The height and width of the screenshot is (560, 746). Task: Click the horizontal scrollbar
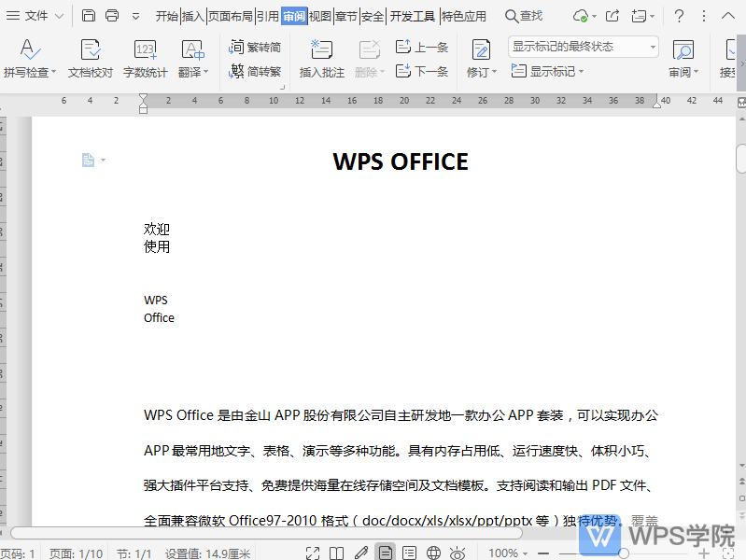point(266,533)
